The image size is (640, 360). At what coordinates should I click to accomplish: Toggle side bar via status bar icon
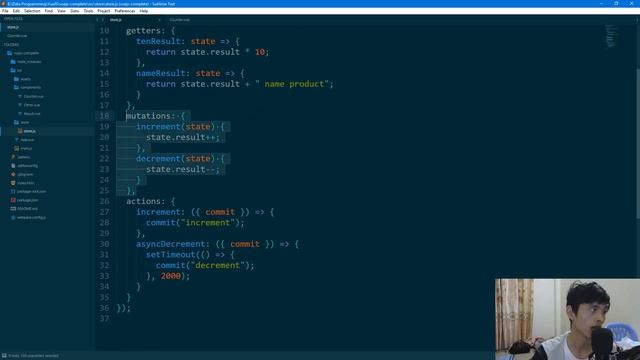click(4, 356)
